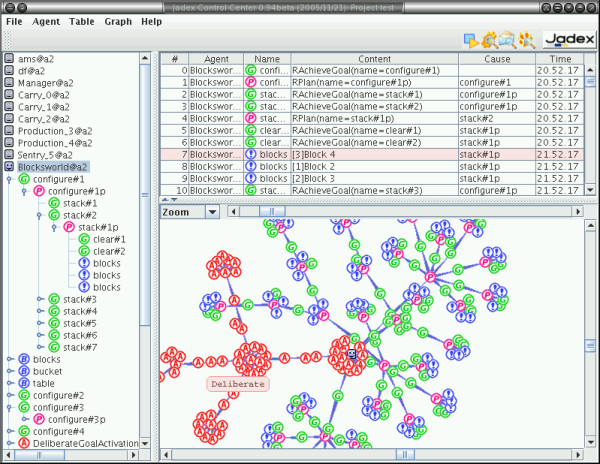Click the Jadex logo button
Image resolution: width=600 pixels, height=464 pixels.
(569, 40)
